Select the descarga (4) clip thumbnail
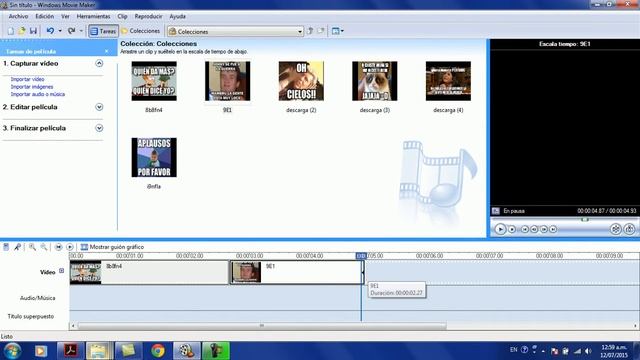Image resolution: width=640 pixels, height=360 pixels. click(x=448, y=81)
